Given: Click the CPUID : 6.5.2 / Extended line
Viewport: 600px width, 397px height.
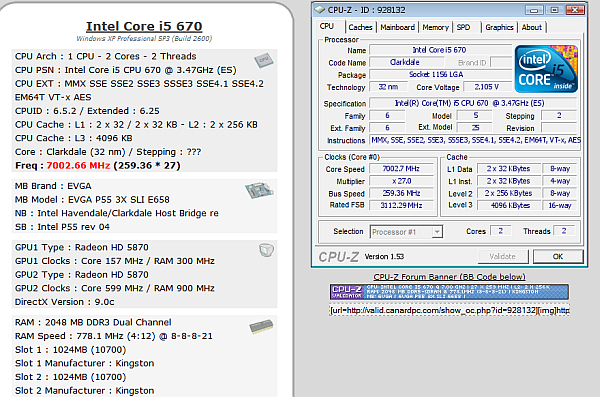Looking at the screenshot, I should tap(87, 111).
